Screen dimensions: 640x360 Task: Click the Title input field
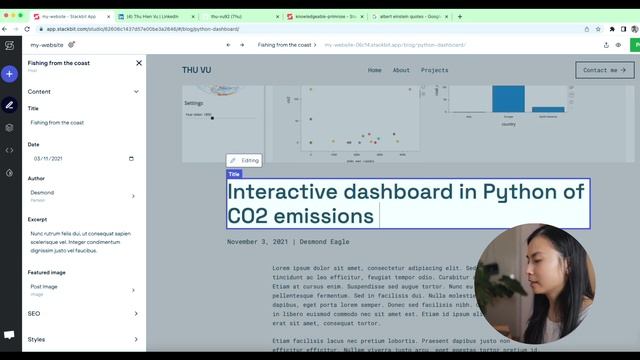[x=83, y=122]
